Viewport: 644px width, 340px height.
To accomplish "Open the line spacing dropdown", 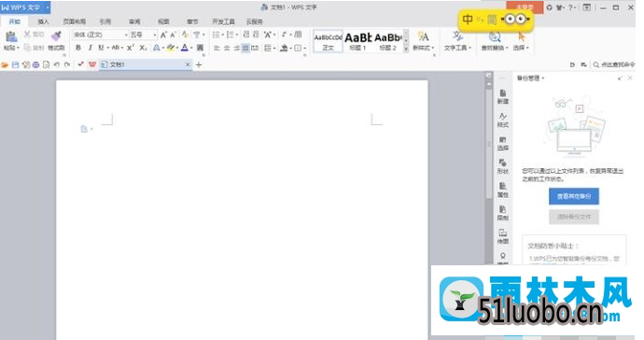I will (274, 49).
